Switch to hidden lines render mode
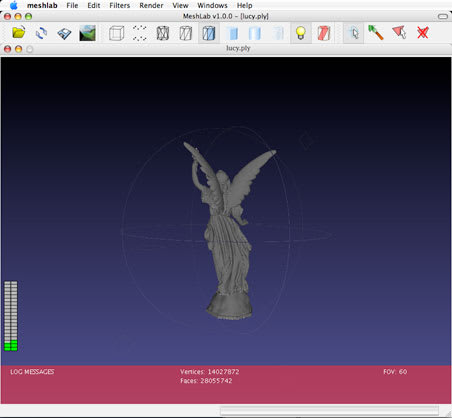452x418 pixels. (x=185, y=33)
